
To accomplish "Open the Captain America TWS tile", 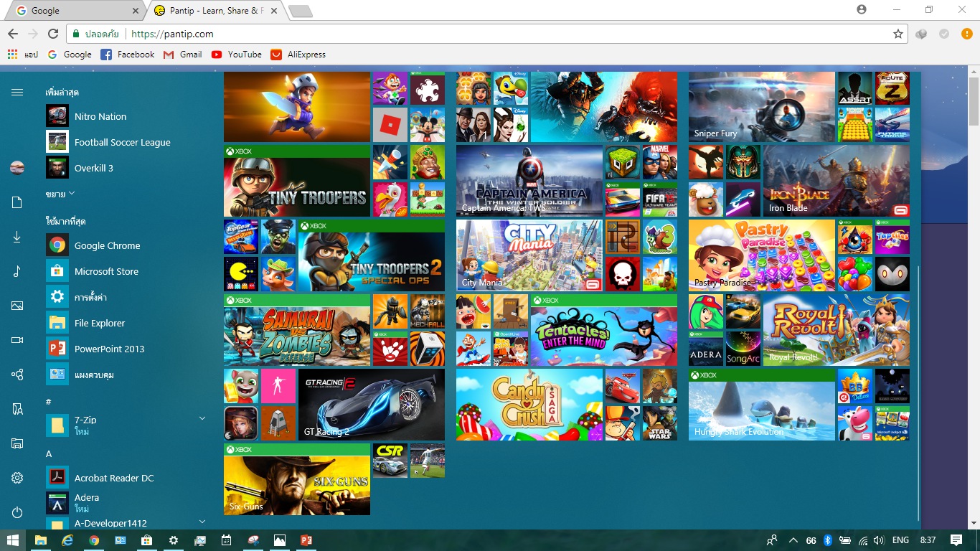I will (x=529, y=181).
